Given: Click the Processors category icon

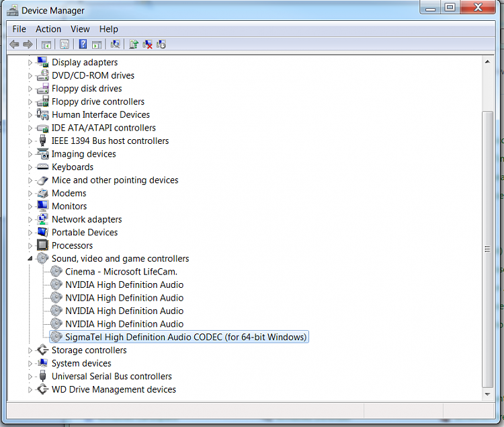Looking at the screenshot, I should click(x=42, y=245).
